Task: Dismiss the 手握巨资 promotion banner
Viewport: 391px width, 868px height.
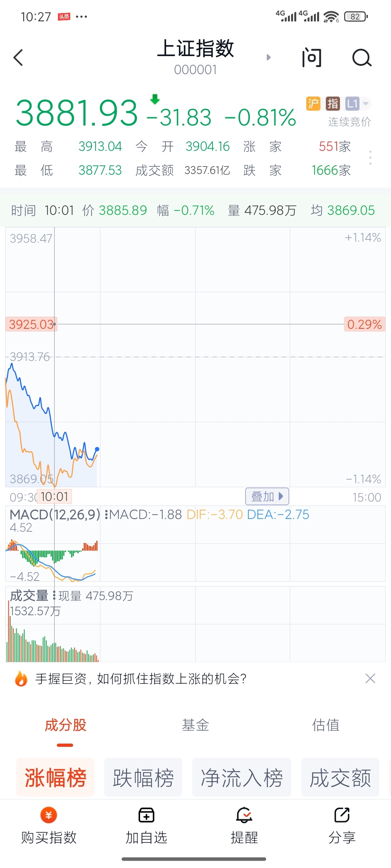Action: [370, 678]
